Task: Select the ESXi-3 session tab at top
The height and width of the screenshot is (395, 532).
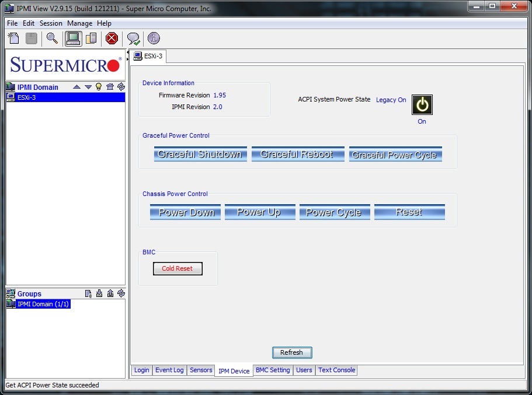Action: tap(148, 56)
